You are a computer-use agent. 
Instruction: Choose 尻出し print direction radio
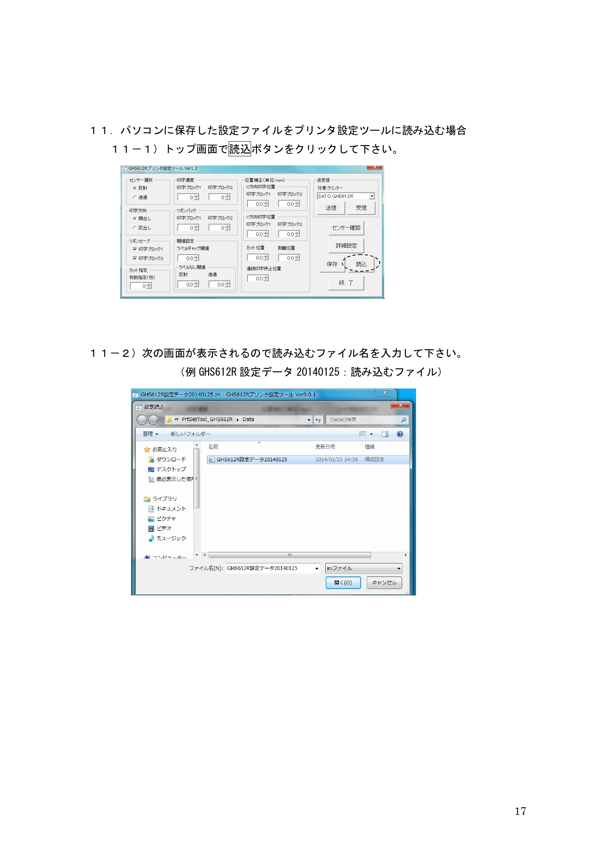134,228
